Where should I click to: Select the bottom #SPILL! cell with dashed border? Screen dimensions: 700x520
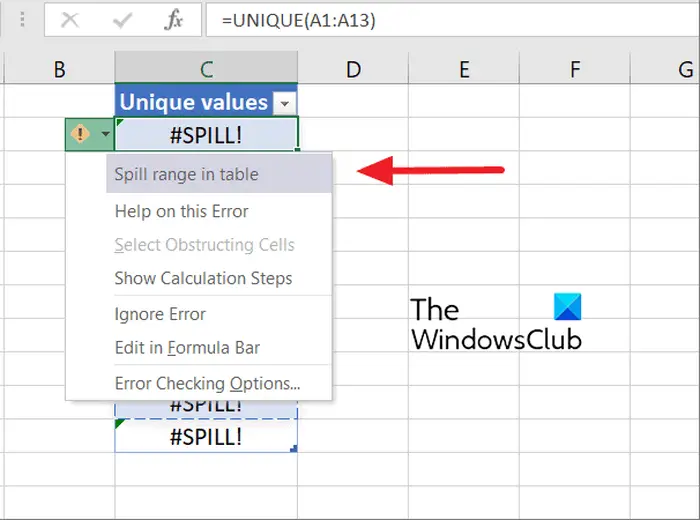point(206,436)
